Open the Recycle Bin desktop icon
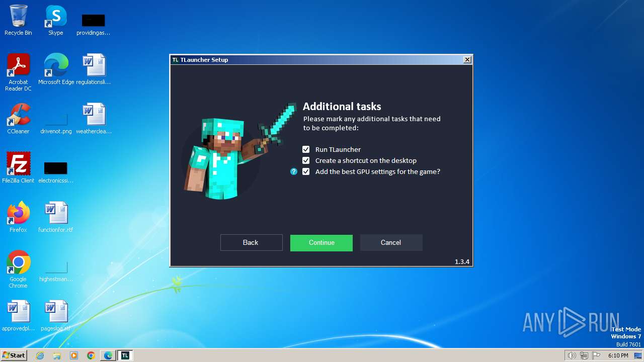The image size is (644, 362). (18, 20)
